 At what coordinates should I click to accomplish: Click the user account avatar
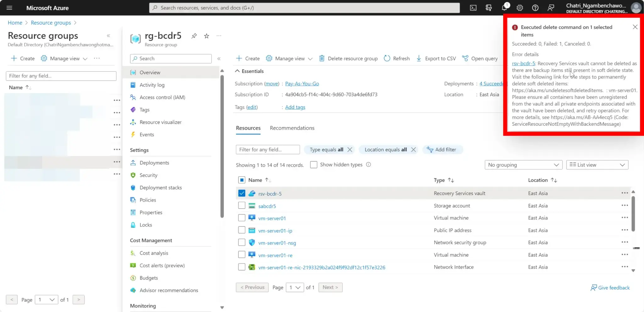click(x=636, y=8)
